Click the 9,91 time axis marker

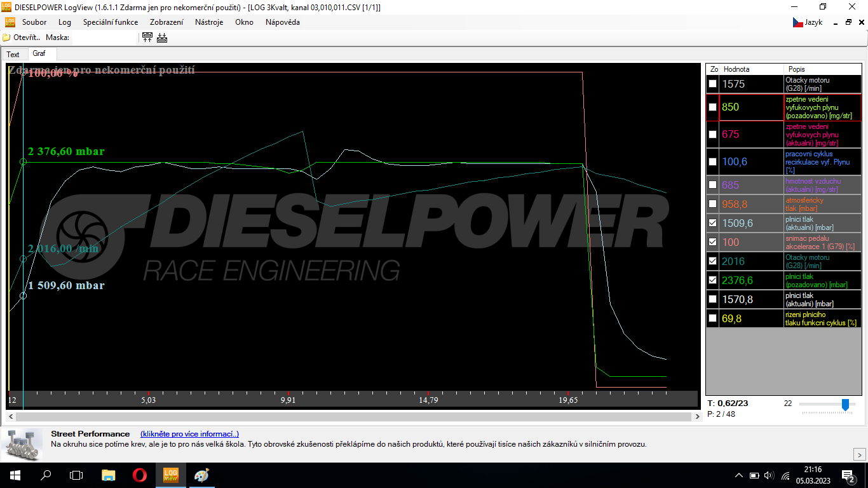[288, 400]
